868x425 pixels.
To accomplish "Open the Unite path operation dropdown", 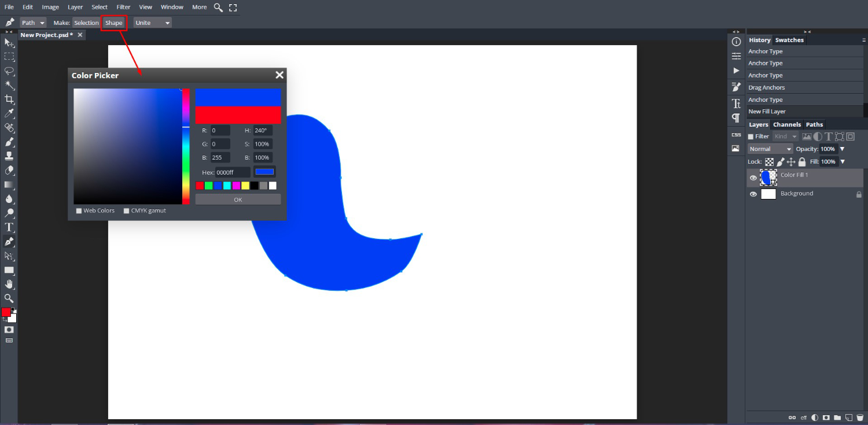I will [x=153, y=23].
